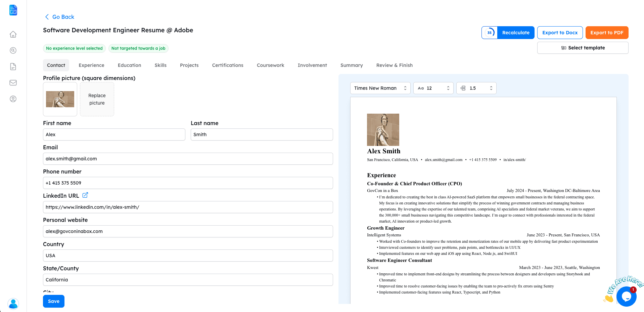Click the Replace picture upload box
This screenshot has width=644, height=312.
tap(97, 99)
